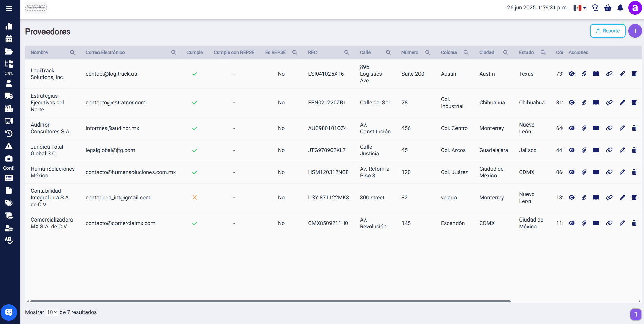View Contabilidad Integral Lira via eye icon
This screenshot has width=644, height=324.
coord(572,197)
